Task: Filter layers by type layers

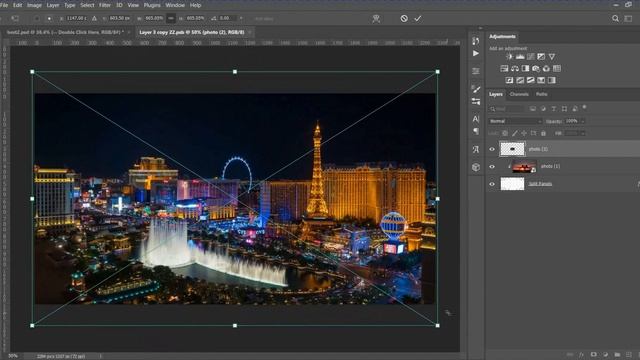Action: pyautogui.click(x=554, y=109)
